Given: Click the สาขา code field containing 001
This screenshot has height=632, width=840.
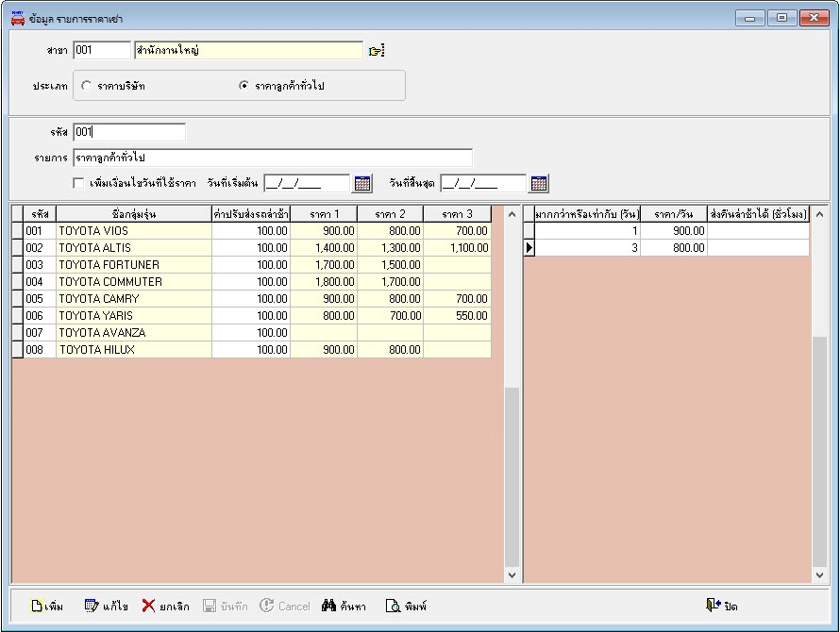Looking at the screenshot, I should pyautogui.click(x=102, y=50).
